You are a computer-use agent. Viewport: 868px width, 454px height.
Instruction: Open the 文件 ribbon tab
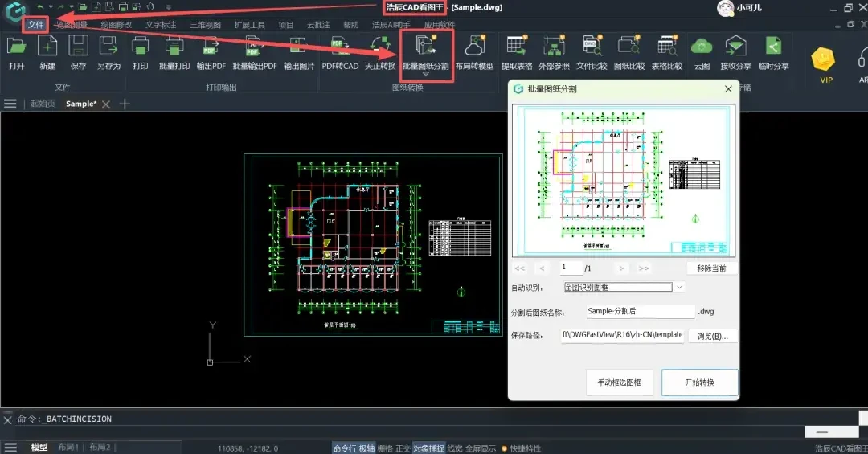[x=35, y=25]
